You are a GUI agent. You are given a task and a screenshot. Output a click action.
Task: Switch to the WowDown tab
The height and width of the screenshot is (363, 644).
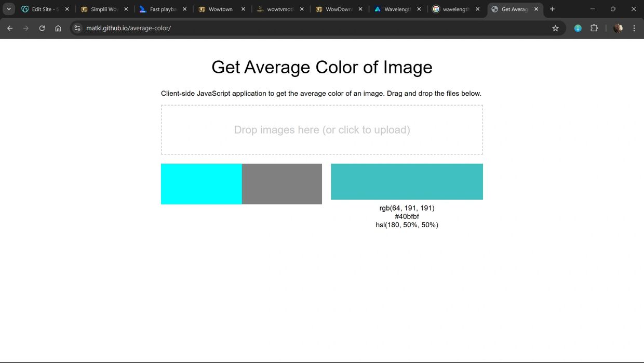click(x=339, y=9)
